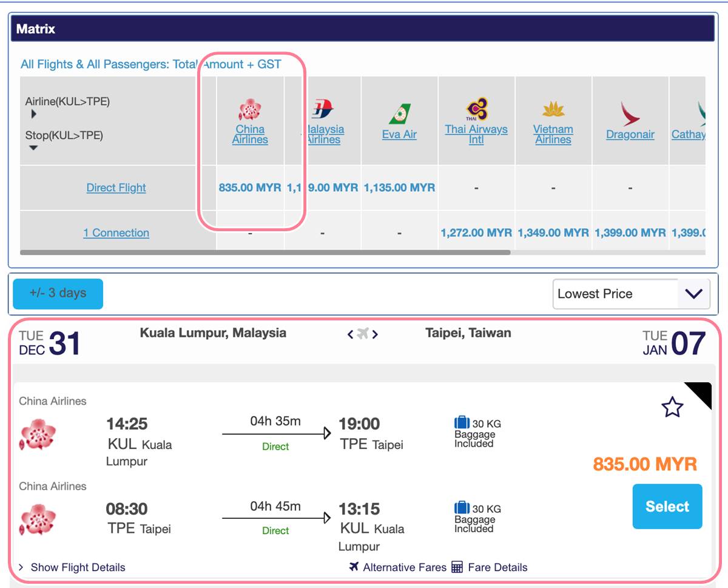Image resolution: width=728 pixels, height=588 pixels.
Task: Click the China Airlines logo for the 14:25 flight
Action: tap(38, 435)
